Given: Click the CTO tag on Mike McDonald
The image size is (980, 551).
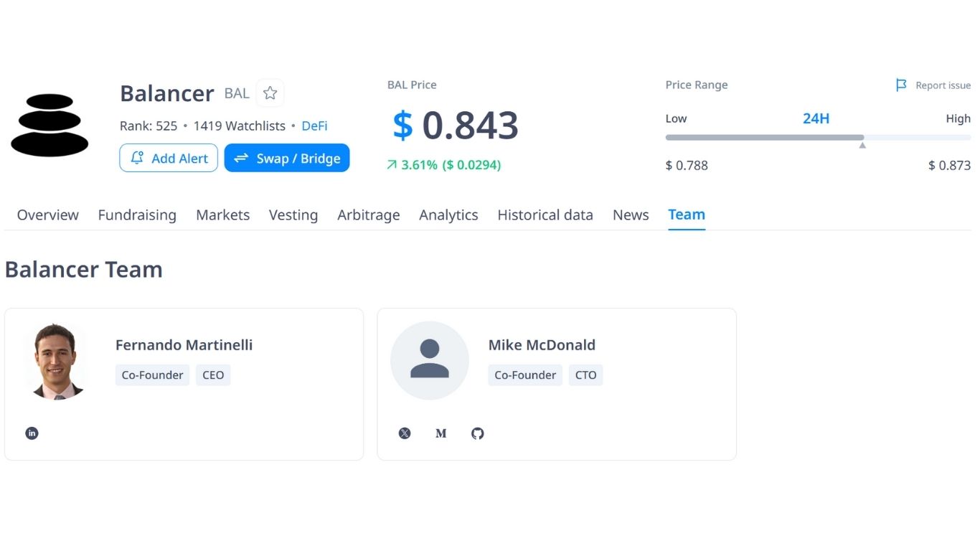Looking at the screenshot, I should coord(585,375).
